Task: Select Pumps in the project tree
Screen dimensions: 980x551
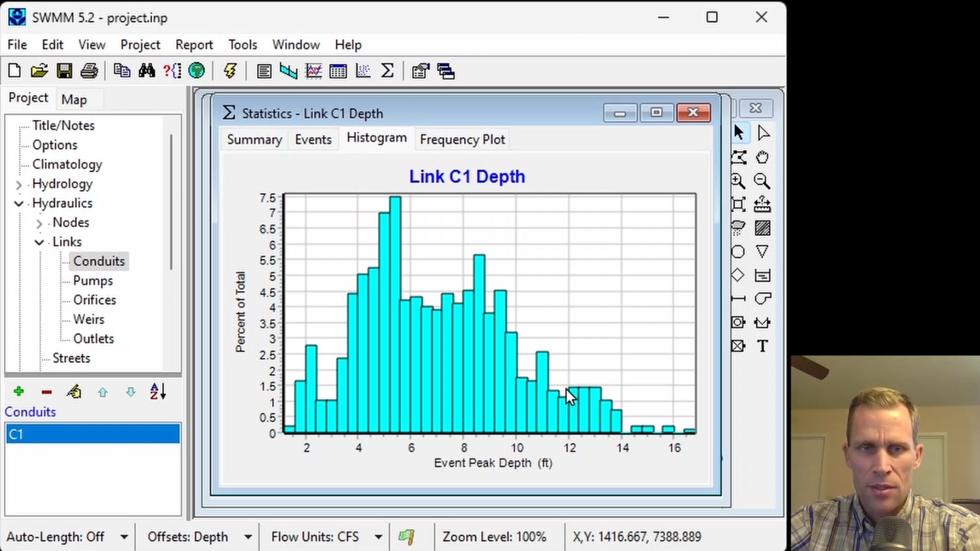Action: tap(93, 280)
